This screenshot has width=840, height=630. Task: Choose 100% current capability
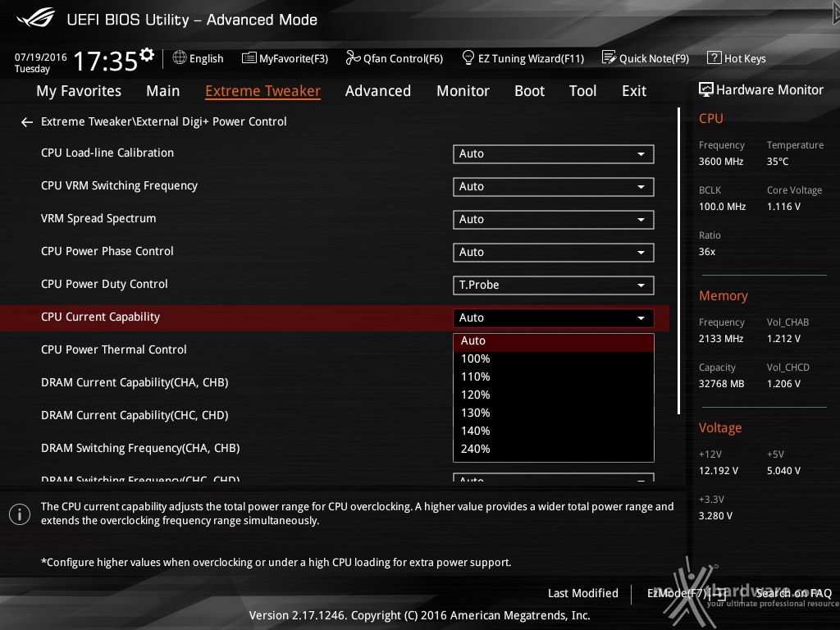click(554, 359)
